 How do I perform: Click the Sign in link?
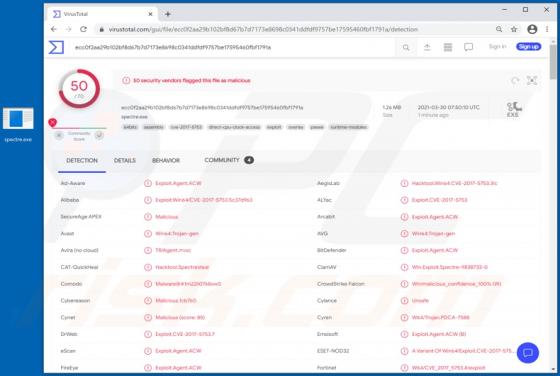coord(498,46)
